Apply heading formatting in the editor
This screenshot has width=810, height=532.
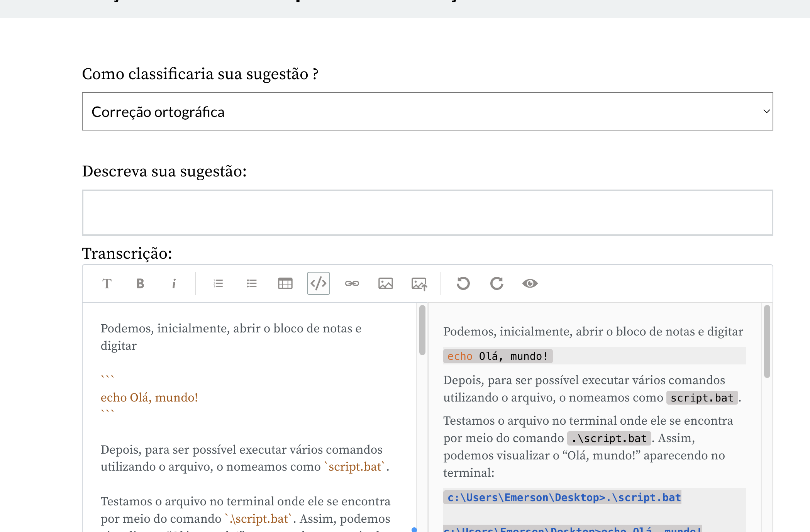coord(107,283)
